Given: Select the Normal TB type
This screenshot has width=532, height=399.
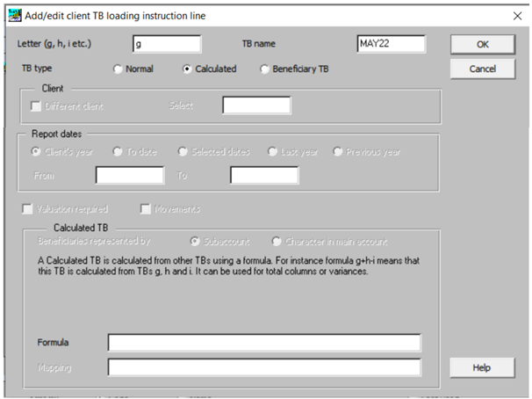Looking at the screenshot, I should pyautogui.click(x=133, y=69).
